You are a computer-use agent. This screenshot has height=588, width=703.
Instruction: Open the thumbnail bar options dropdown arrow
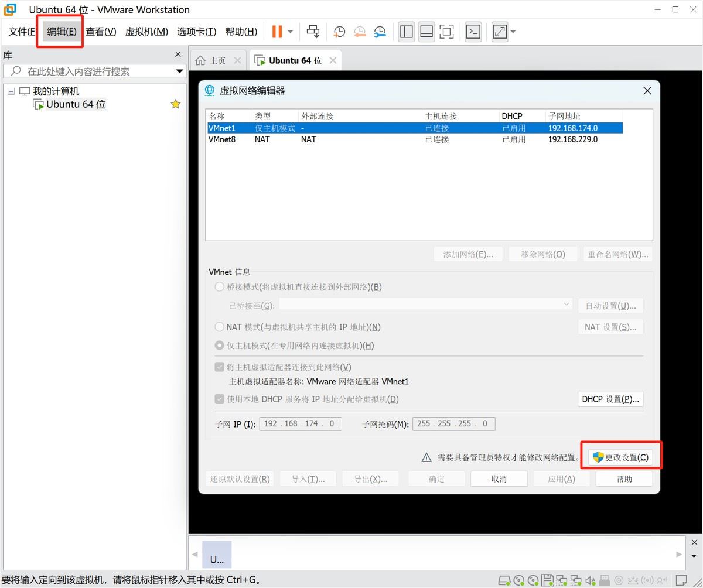click(x=695, y=556)
